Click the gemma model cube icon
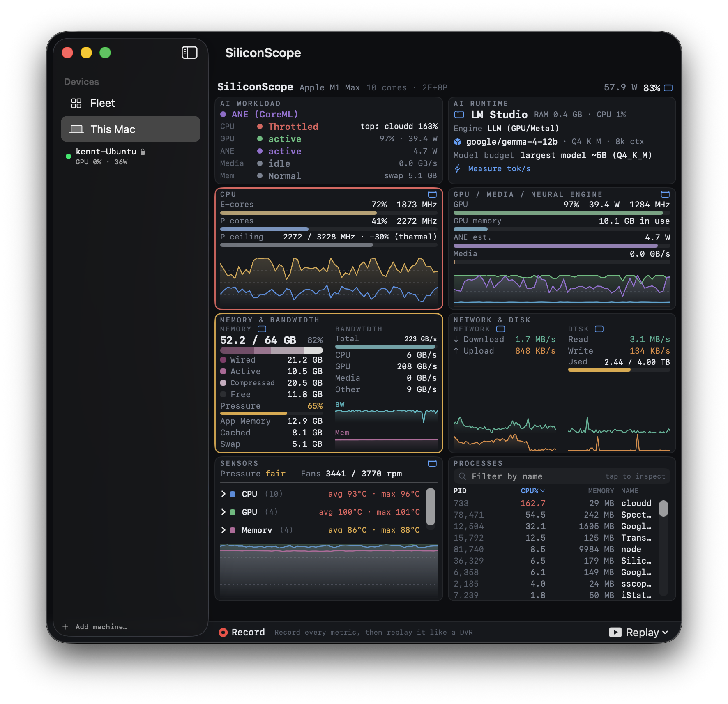Screen dimensions: 728x704 (x=457, y=142)
